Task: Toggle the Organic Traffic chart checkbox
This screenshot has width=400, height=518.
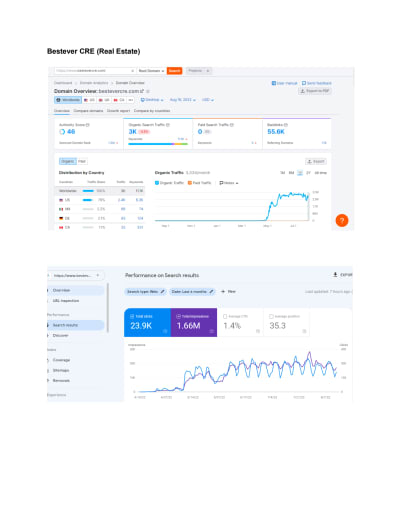Action: [x=157, y=183]
